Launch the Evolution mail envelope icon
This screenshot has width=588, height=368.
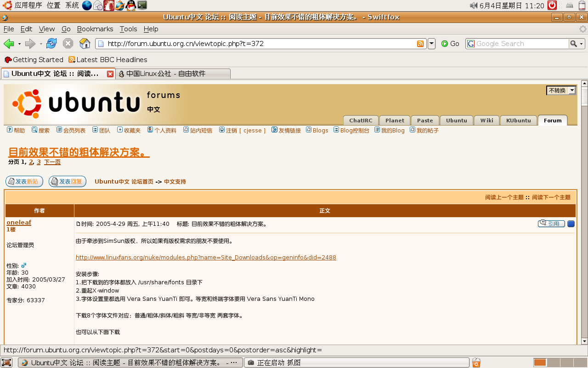(98, 6)
